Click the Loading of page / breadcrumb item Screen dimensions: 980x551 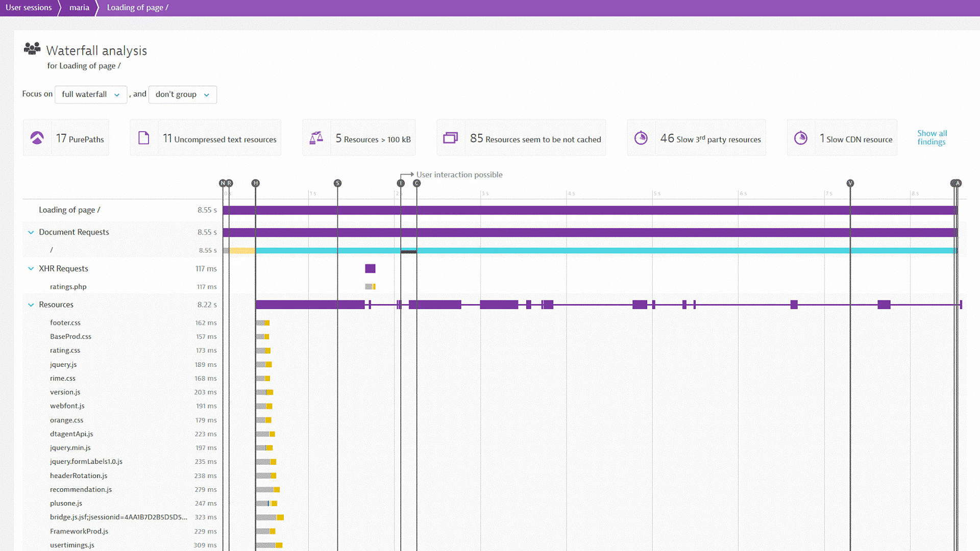(x=137, y=8)
